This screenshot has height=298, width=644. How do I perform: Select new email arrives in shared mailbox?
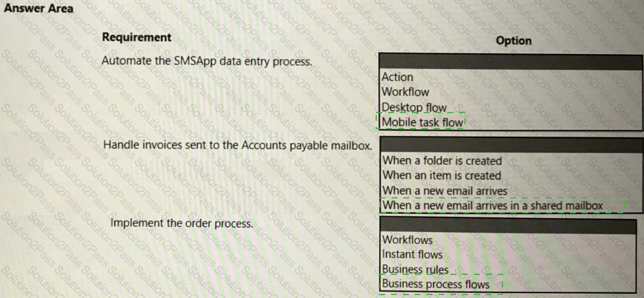point(493,205)
